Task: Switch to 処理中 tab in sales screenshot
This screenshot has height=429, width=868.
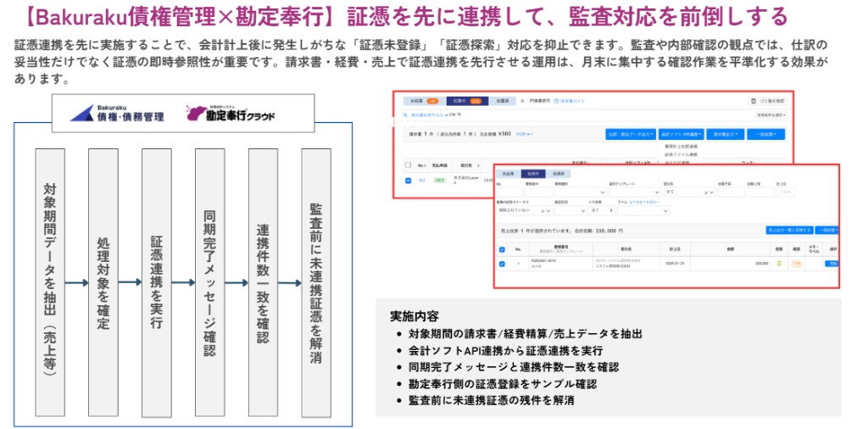Action: tap(533, 174)
